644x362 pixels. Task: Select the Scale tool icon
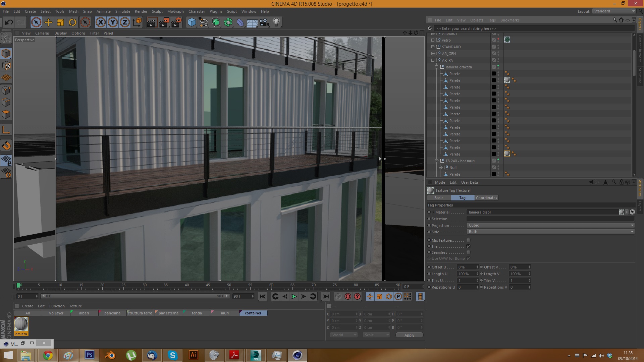point(60,22)
